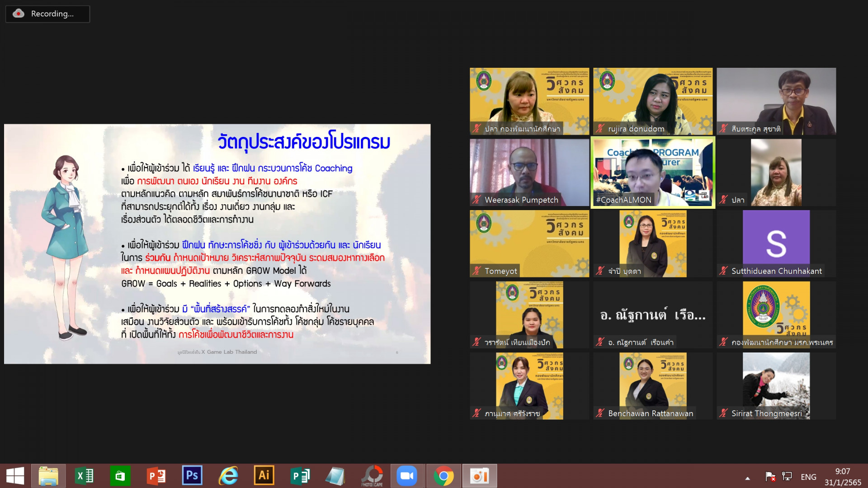
Task: Switch ENG input language indicator
Action: pyautogui.click(x=808, y=477)
